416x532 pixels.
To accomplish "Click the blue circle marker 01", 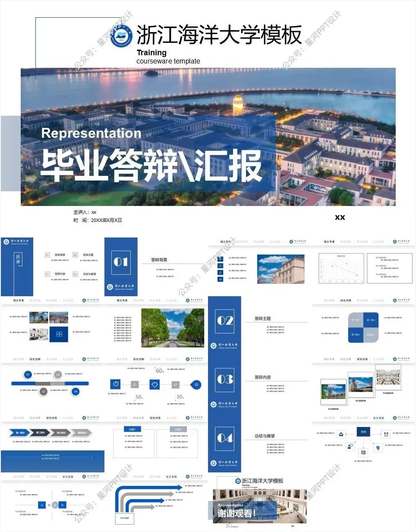I will click(x=28, y=374).
